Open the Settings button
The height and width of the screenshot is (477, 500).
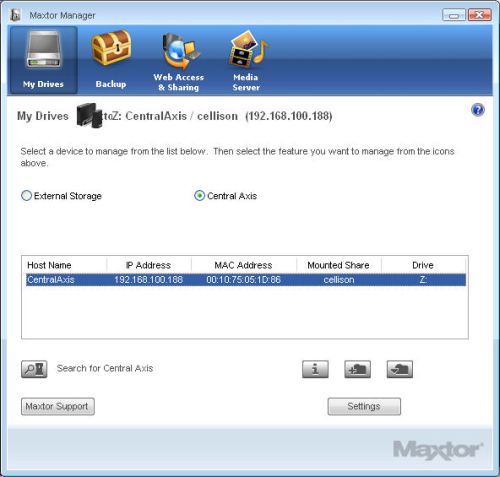point(364,406)
